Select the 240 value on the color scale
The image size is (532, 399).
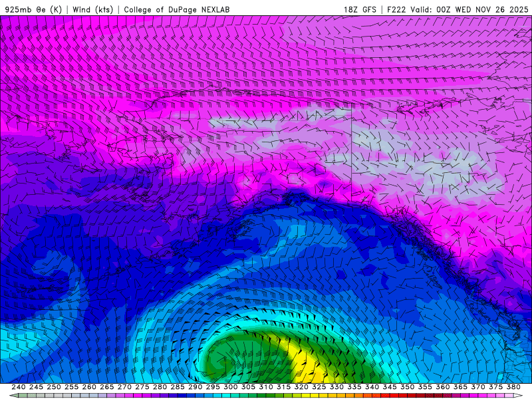tap(19, 387)
